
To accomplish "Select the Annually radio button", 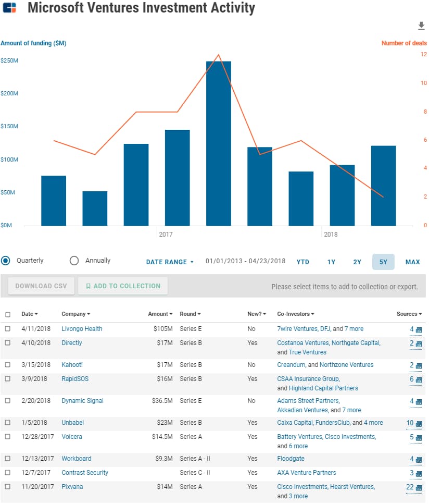I will click(x=74, y=261).
